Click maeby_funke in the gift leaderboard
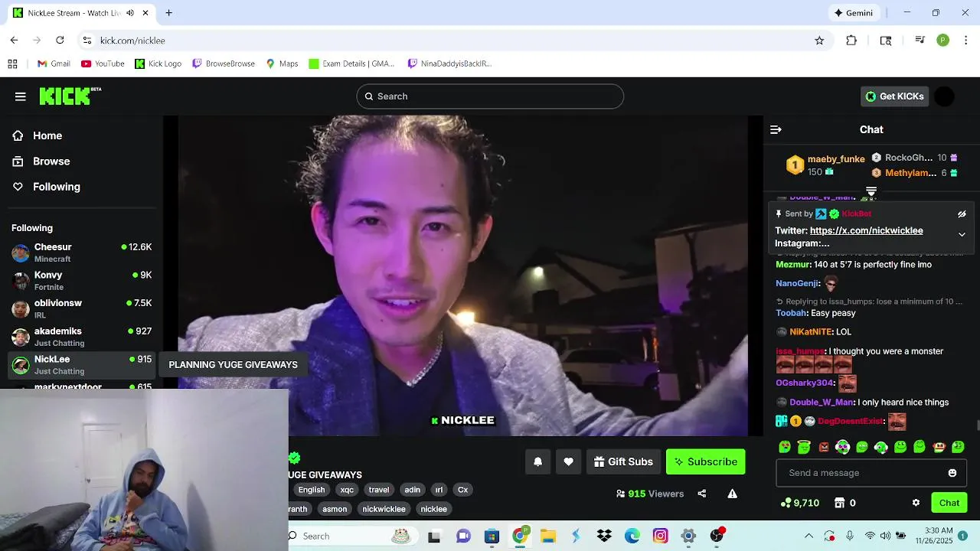Screen dimensions: 980x551 [x=836, y=159]
